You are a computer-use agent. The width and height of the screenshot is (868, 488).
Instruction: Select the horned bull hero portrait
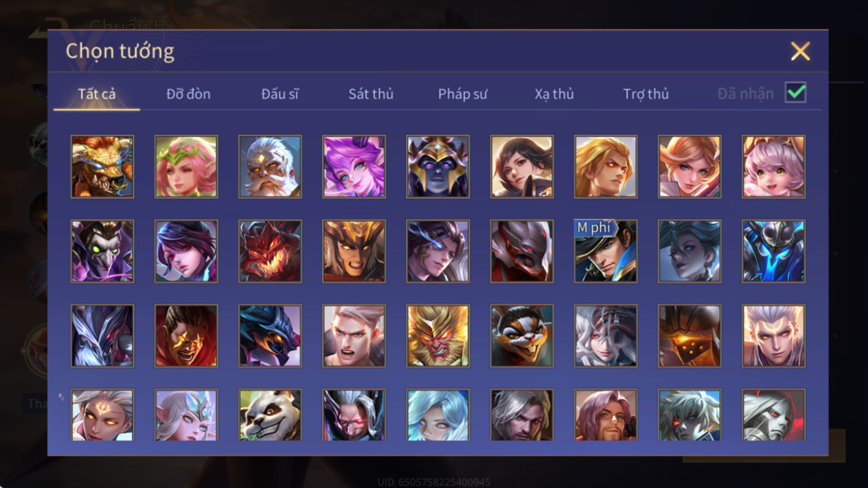click(102, 167)
